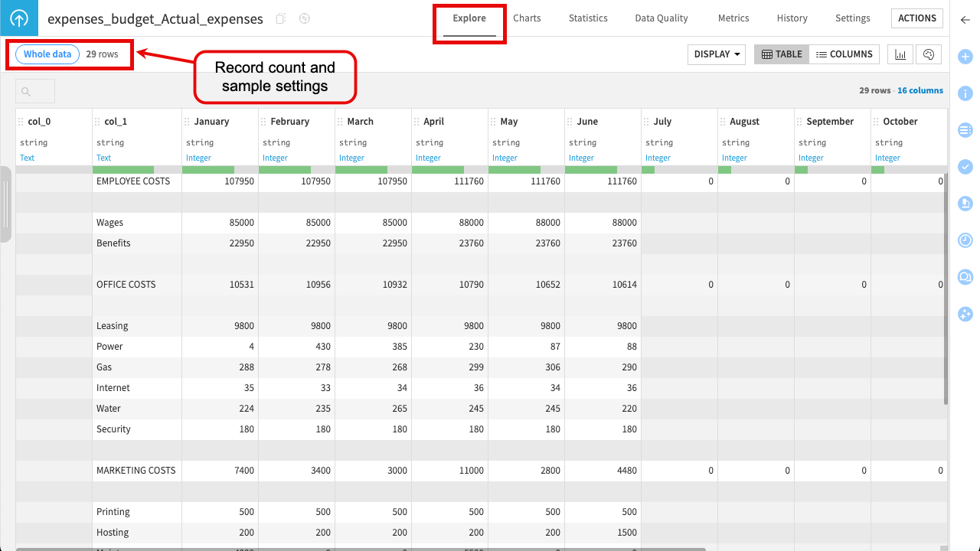Screen dimensions: 980x551
Task: Click the search magnifier above the table
Action: tap(25, 90)
